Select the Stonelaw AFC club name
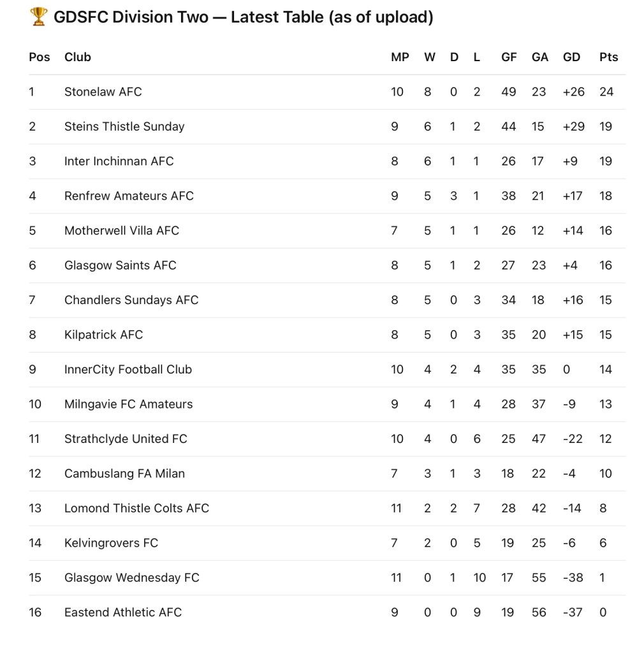 (103, 92)
